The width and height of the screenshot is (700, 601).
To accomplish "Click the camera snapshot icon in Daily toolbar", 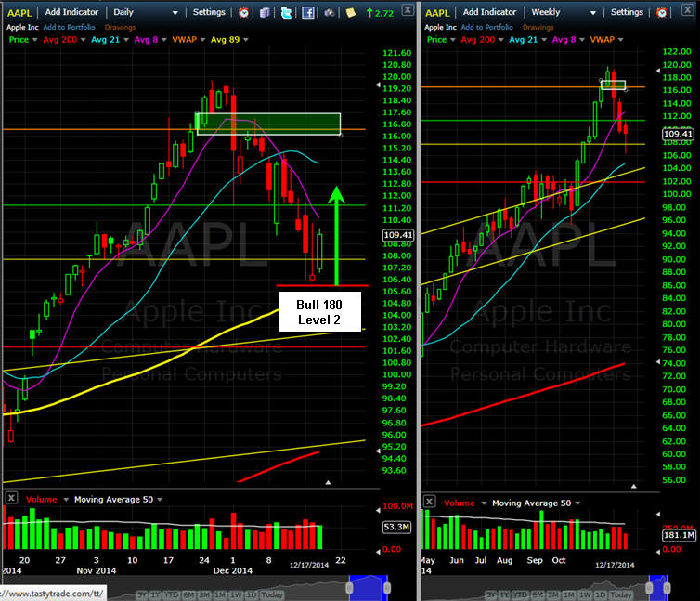I will (x=330, y=12).
